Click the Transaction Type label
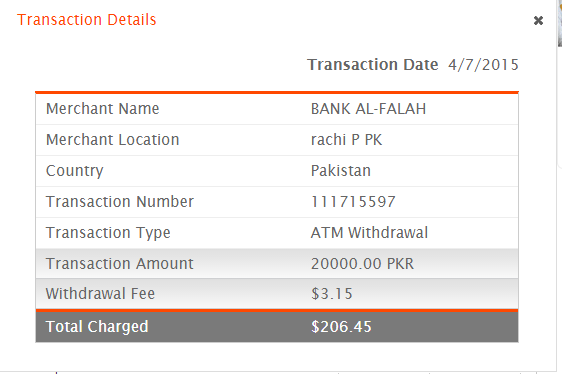 tap(108, 233)
